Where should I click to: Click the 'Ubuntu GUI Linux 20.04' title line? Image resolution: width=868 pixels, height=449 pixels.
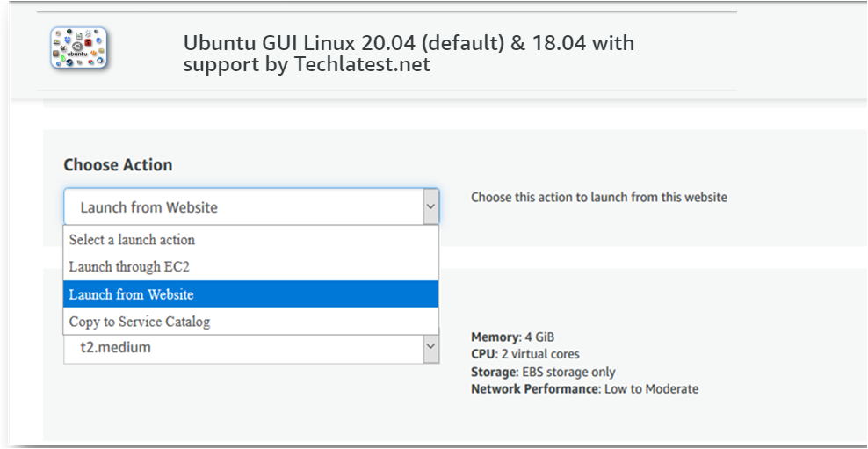point(409,43)
